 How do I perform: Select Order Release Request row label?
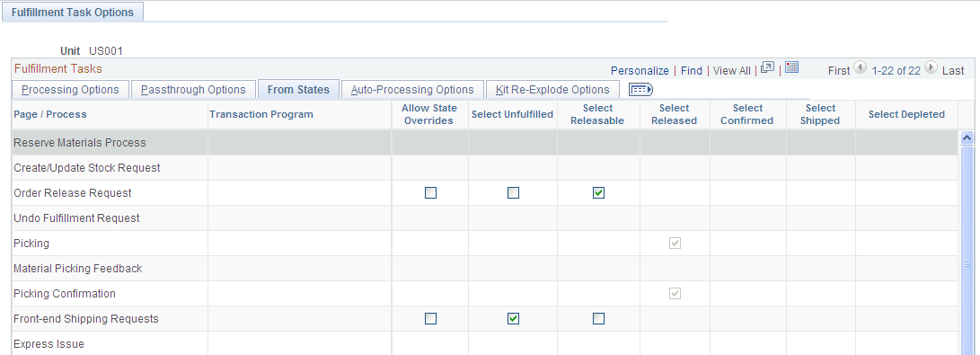pyautogui.click(x=73, y=193)
